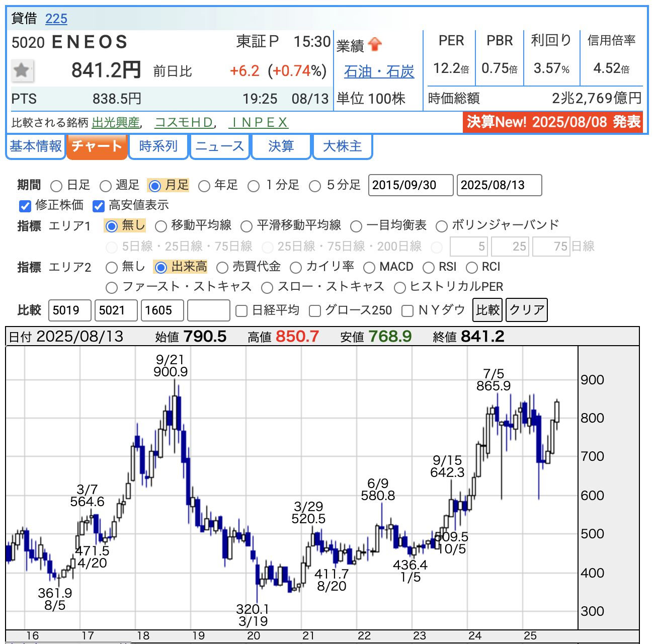Select the 1分足 period radio

tap(254, 186)
